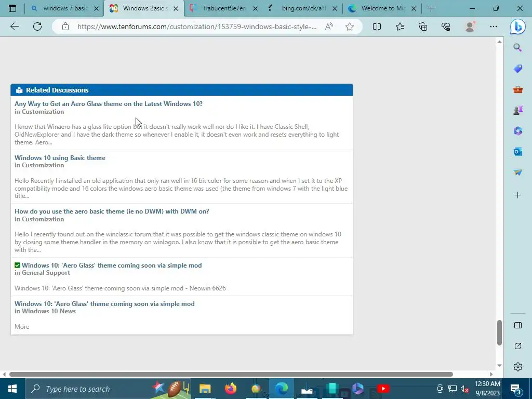This screenshot has height=399, width=532.
Task: Open Edge Settings and more menu
Action: coord(494,26)
